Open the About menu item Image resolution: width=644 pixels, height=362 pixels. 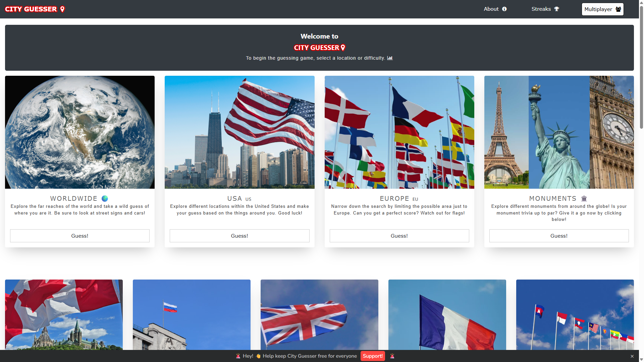[x=491, y=9]
